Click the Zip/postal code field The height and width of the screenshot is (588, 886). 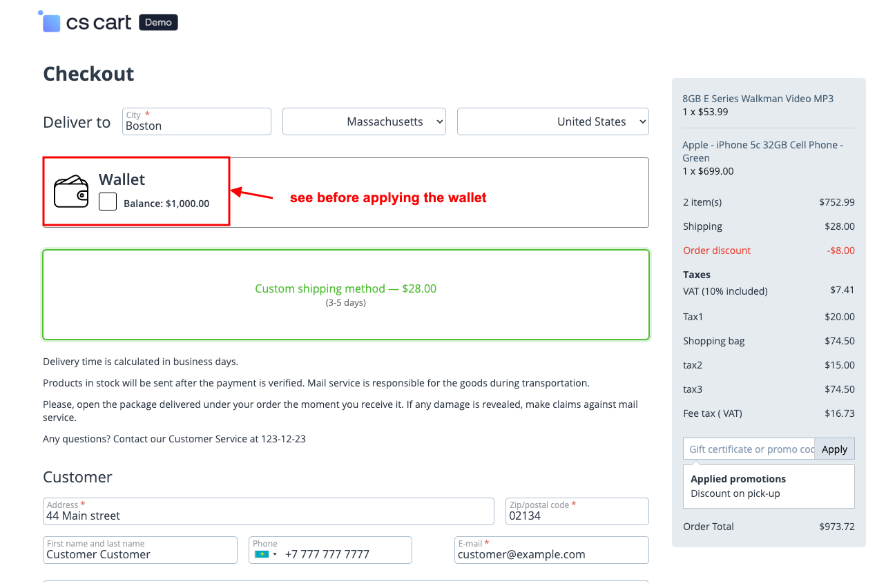[577, 516]
